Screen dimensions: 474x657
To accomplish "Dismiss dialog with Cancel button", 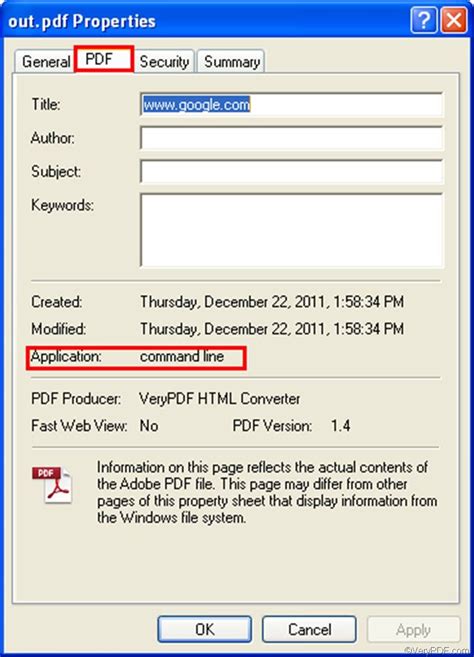I will tap(309, 629).
